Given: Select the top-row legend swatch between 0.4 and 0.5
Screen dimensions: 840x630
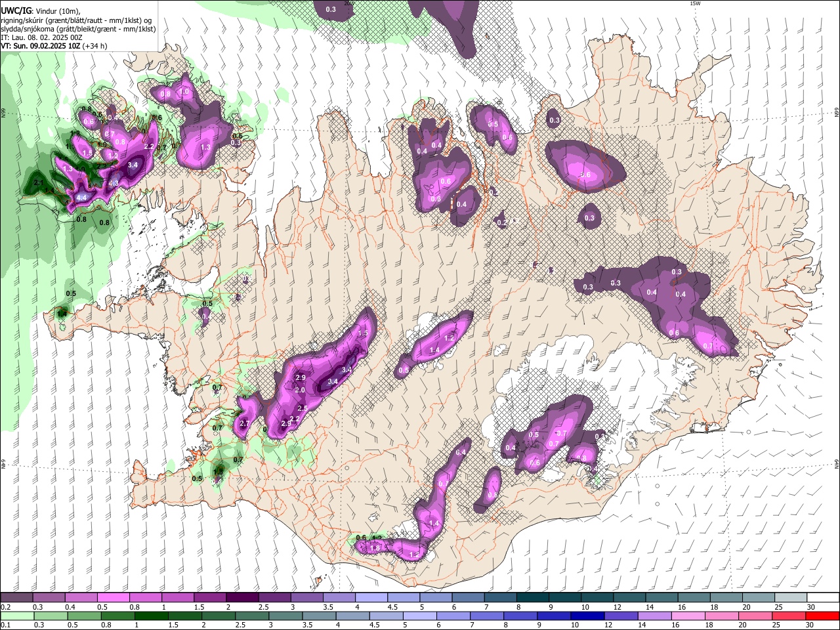Looking at the screenshot, I should [81, 597].
